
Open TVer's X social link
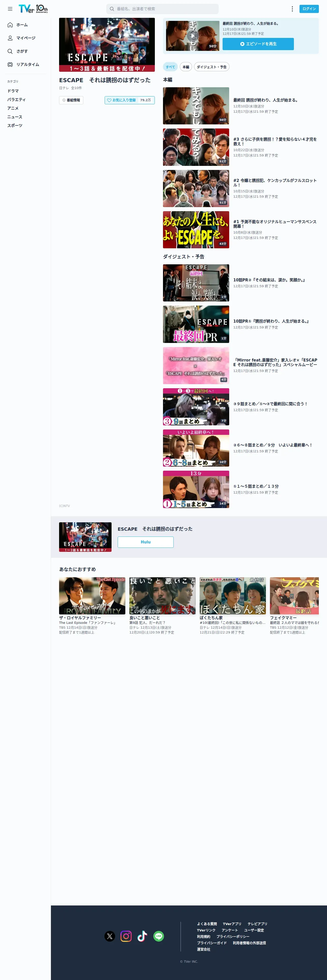click(110, 936)
